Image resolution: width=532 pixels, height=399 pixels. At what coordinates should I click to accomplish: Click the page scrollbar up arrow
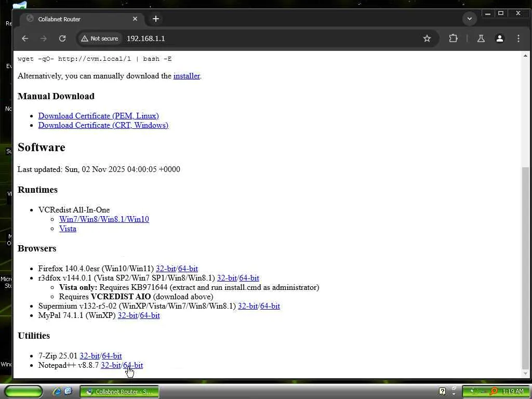pyautogui.click(x=525, y=56)
